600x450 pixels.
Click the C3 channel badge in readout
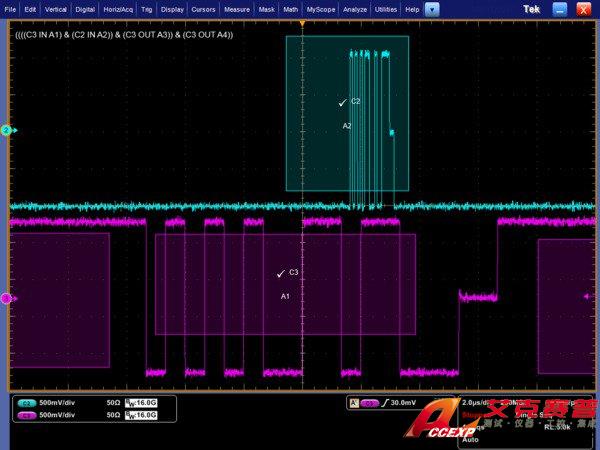tap(26, 413)
